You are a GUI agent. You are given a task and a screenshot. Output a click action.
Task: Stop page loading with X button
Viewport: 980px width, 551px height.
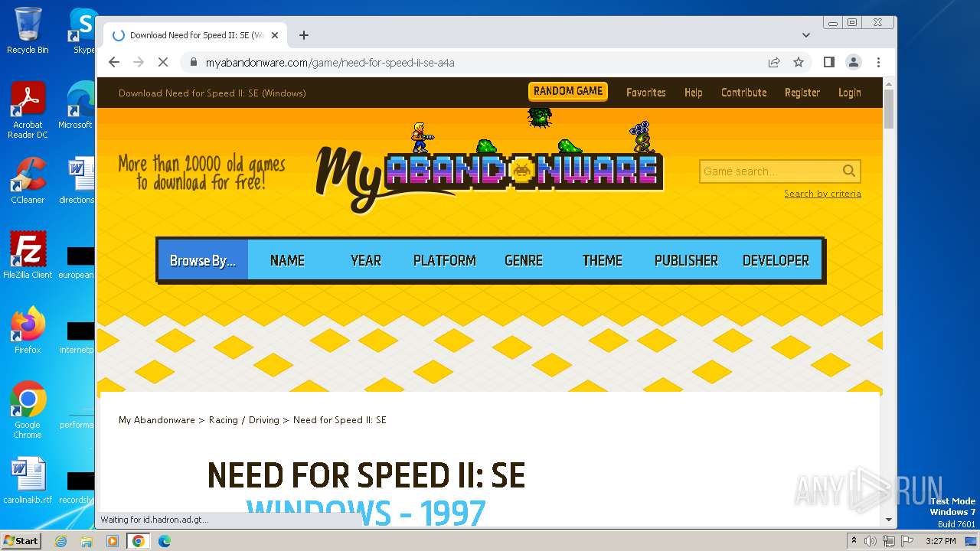click(x=163, y=62)
